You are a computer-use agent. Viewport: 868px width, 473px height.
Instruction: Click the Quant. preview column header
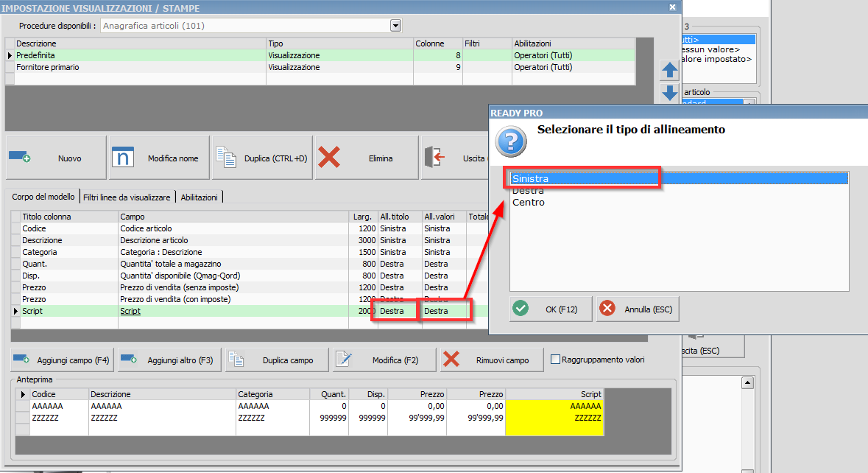(329, 394)
